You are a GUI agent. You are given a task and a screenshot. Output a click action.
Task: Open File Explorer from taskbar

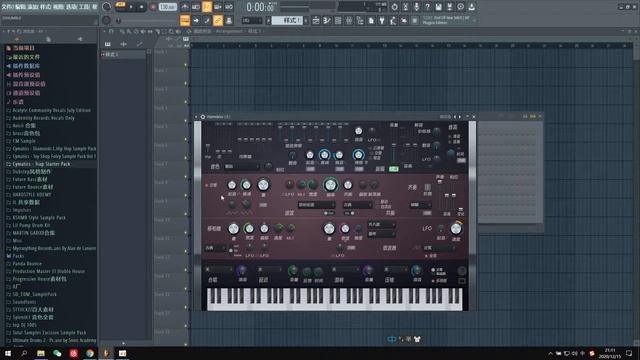point(41,353)
